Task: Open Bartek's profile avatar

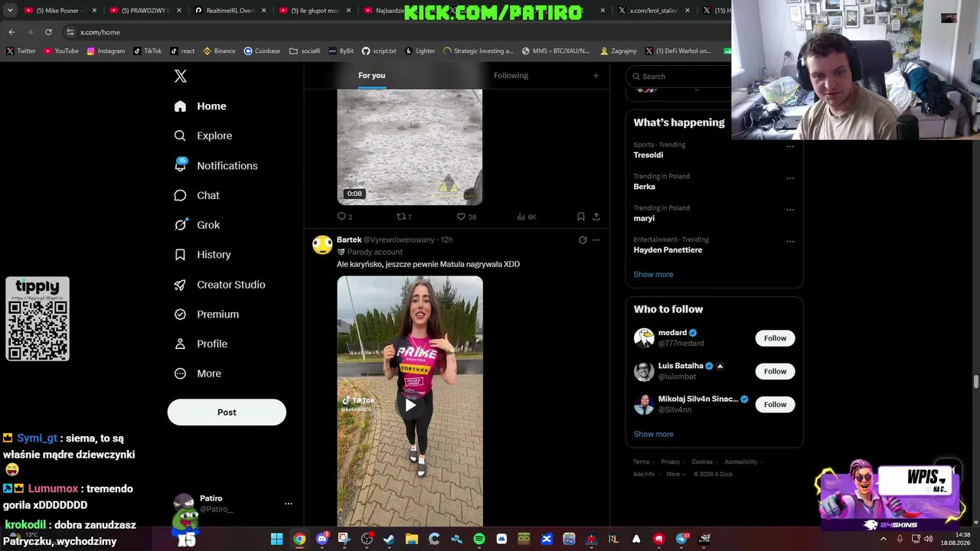Action: (x=322, y=245)
